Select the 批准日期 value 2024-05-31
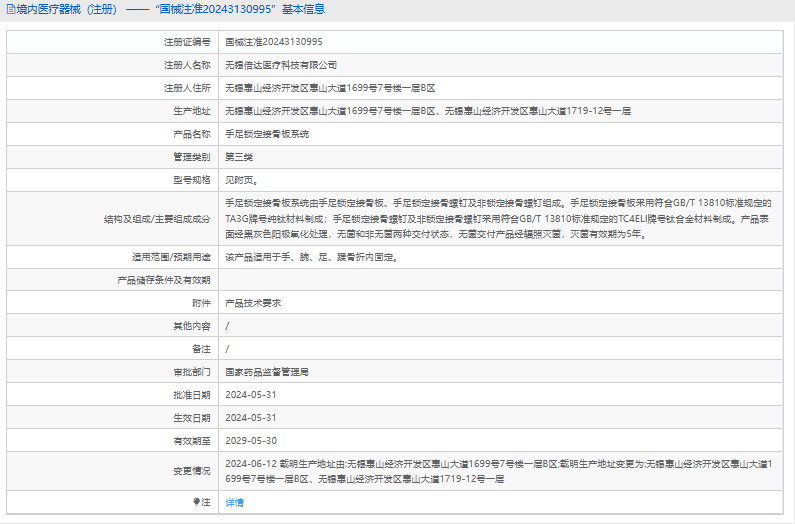This screenshot has height=524, width=795. pos(251,395)
